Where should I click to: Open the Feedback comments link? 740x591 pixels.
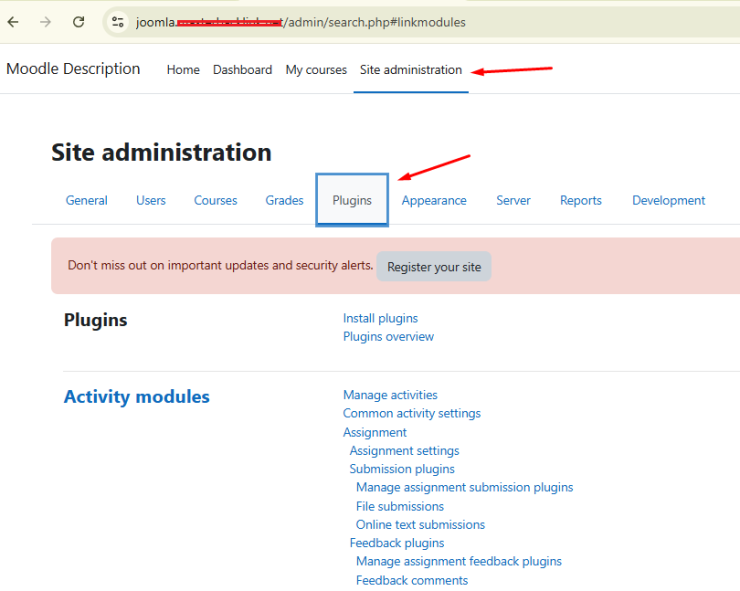(412, 580)
